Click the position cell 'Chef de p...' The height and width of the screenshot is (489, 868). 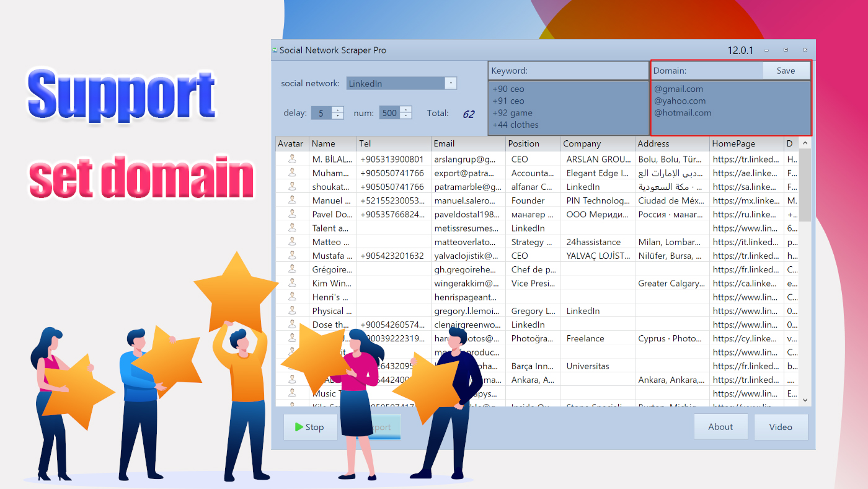tap(533, 269)
